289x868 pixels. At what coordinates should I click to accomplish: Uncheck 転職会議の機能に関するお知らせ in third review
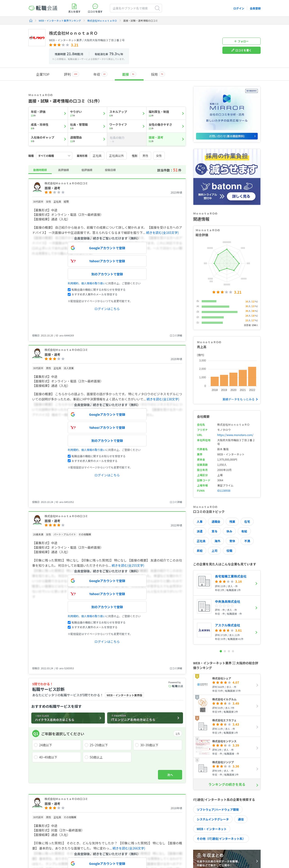click(69, 622)
